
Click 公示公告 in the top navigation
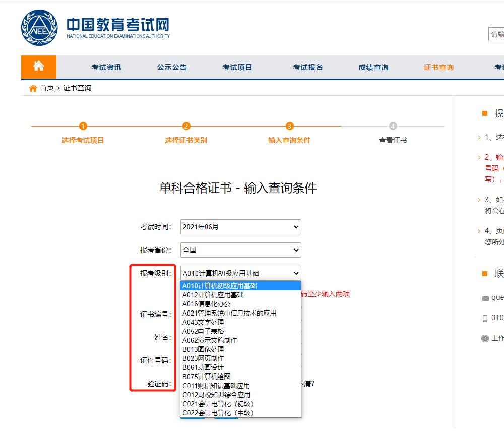172,67
